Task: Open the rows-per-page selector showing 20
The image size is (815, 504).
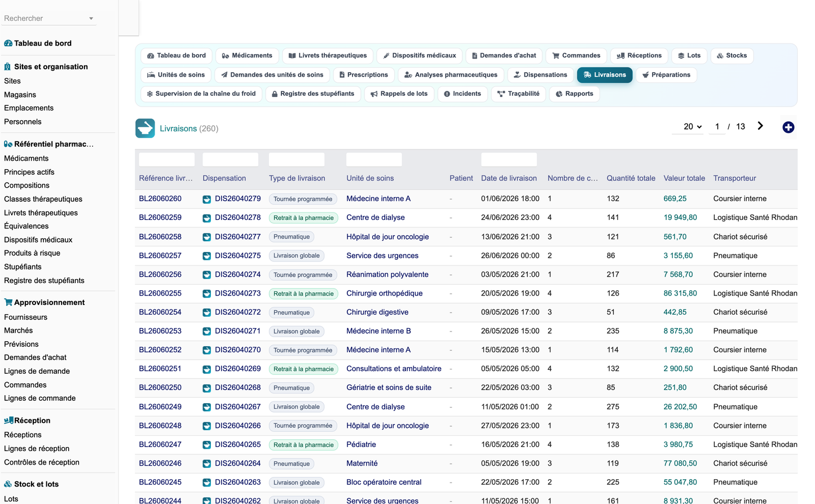Action: click(x=693, y=127)
